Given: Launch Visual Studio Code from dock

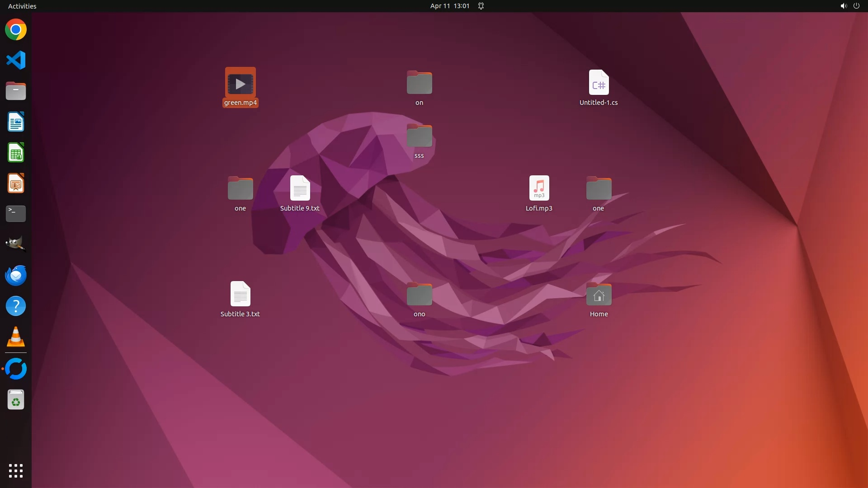Looking at the screenshot, I should point(16,60).
